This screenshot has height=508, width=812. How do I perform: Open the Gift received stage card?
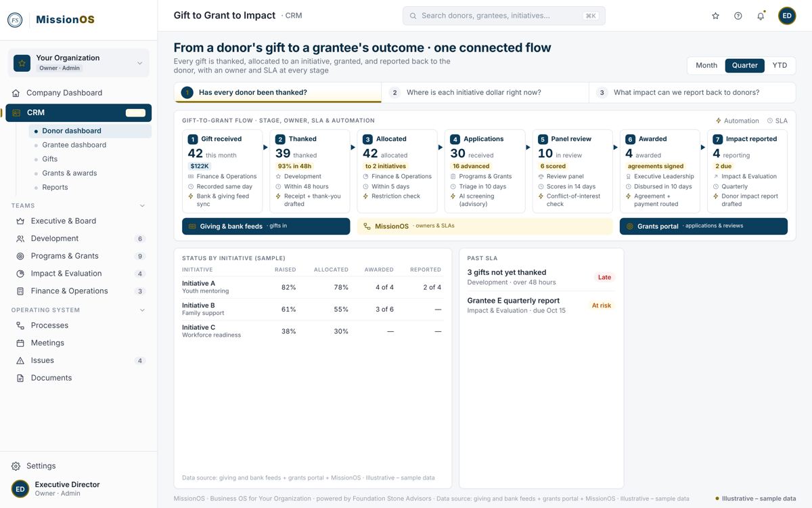[x=222, y=171]
